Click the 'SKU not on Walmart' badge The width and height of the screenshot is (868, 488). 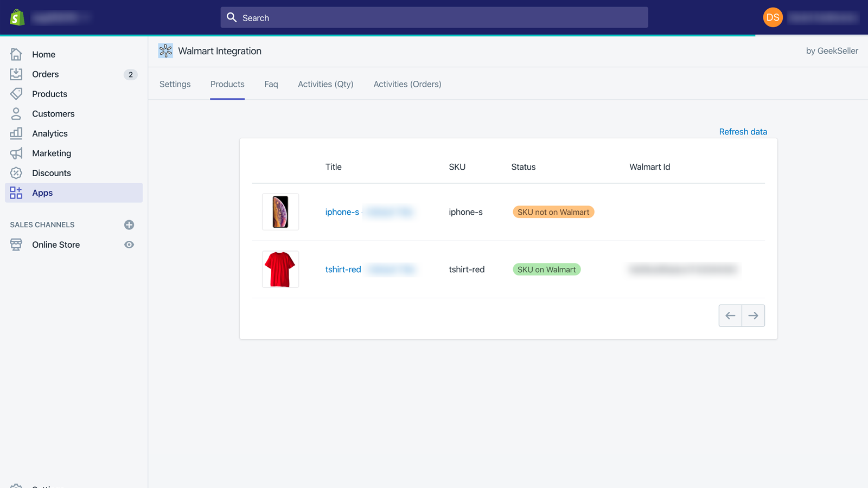[x=553, y=212]
